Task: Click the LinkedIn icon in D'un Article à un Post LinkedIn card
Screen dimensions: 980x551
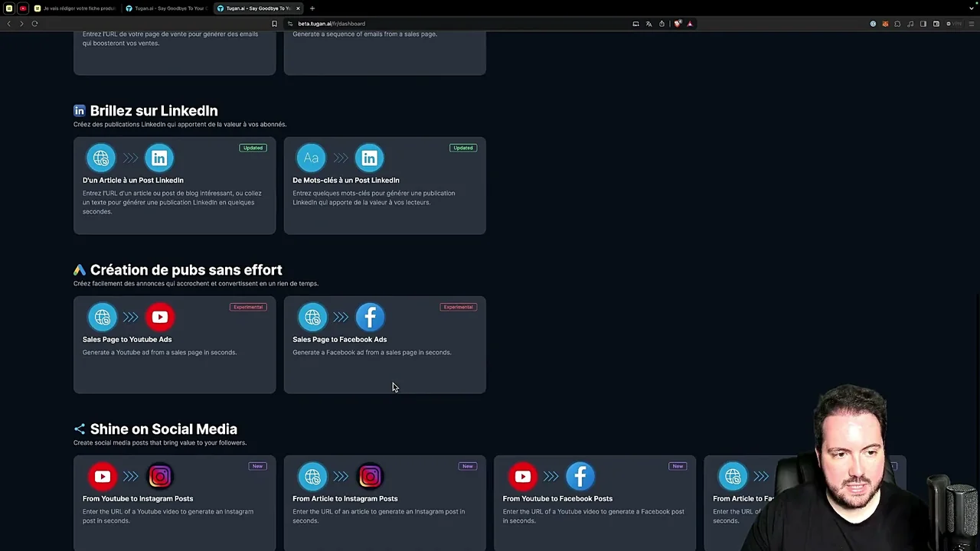Action: (x=159, y=158)
